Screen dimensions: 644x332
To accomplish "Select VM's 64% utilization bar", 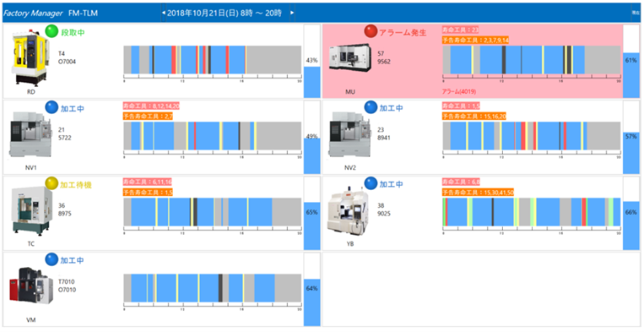I will pos(311,289).
